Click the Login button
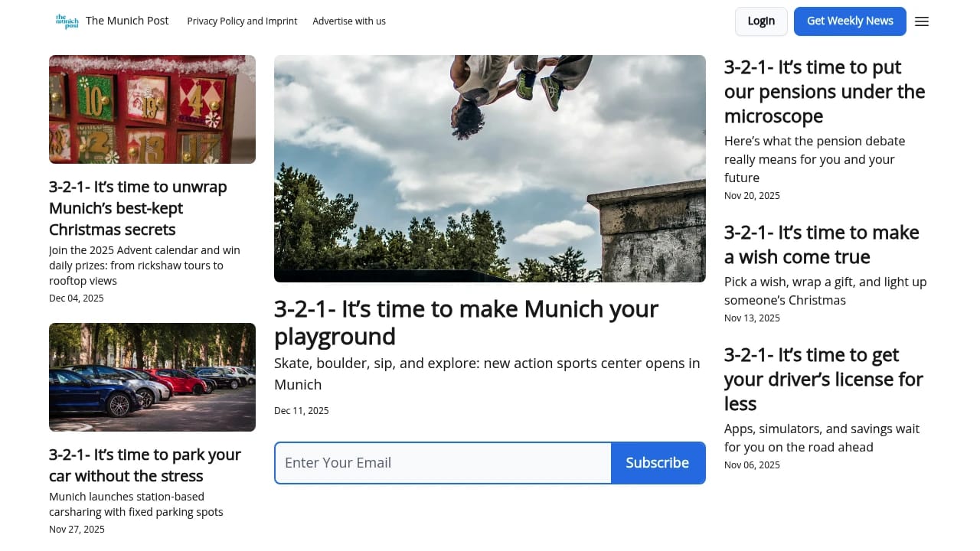The image size is (980, 551). [x=761, y=21]
